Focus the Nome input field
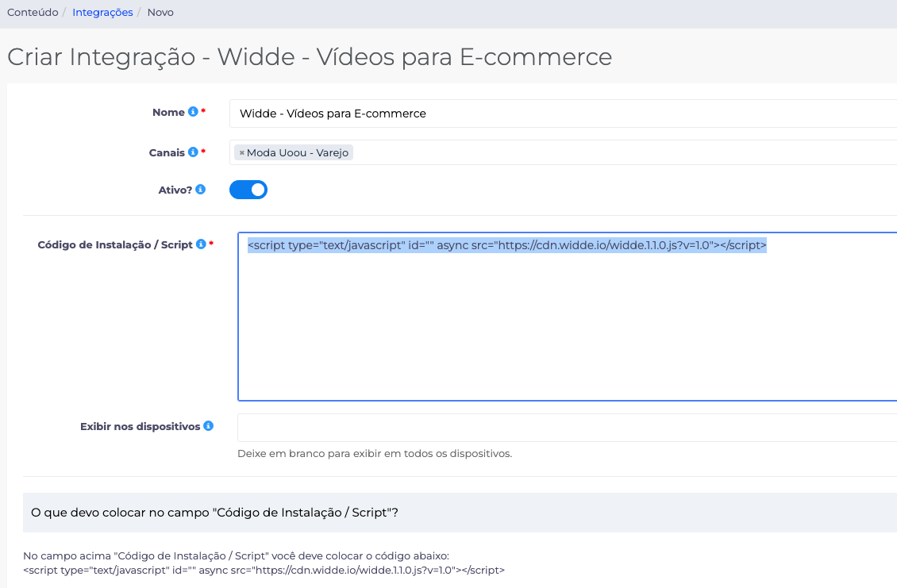 563,113
